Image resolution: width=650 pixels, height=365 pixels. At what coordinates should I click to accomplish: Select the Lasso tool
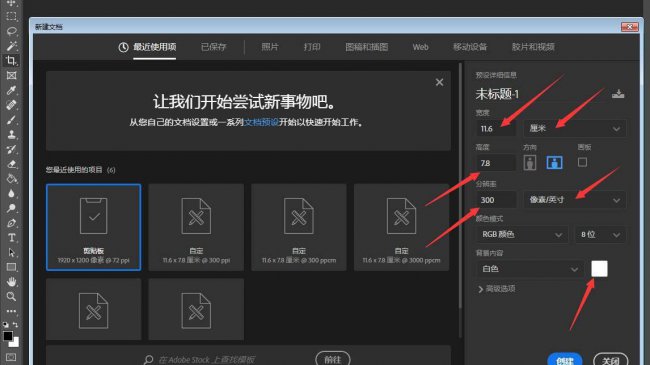click(x=11, y=31)
